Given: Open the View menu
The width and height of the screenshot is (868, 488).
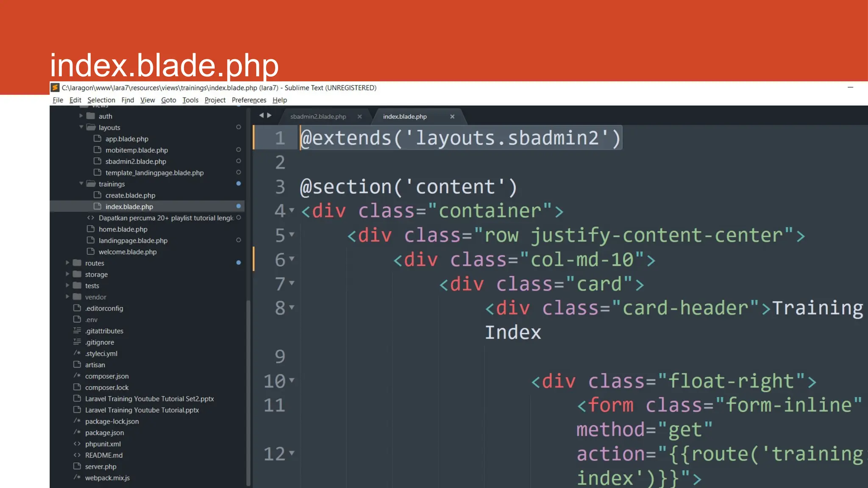Looking at the screenshot, I should (x=147, y=100).
